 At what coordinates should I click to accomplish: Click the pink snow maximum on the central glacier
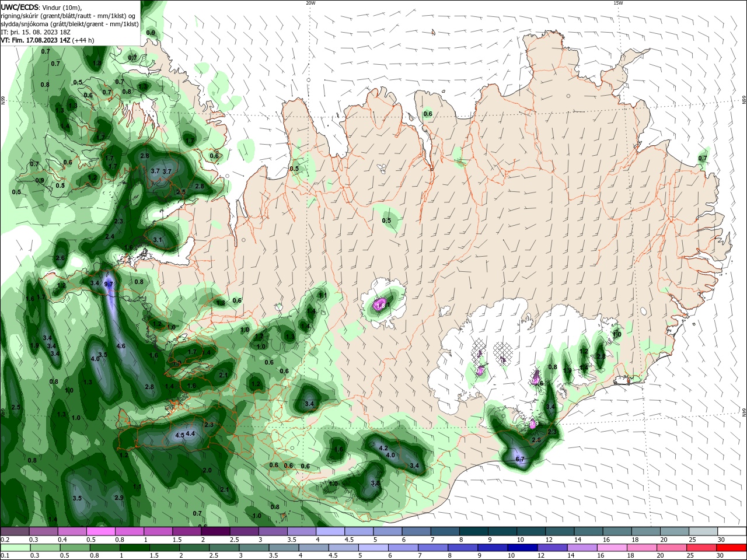pos(381,304)
